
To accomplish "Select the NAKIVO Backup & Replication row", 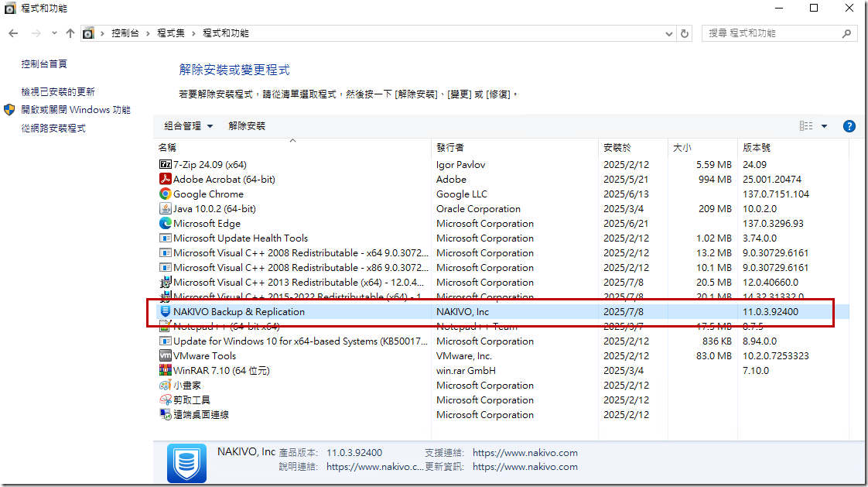I will tap(502, 311).
